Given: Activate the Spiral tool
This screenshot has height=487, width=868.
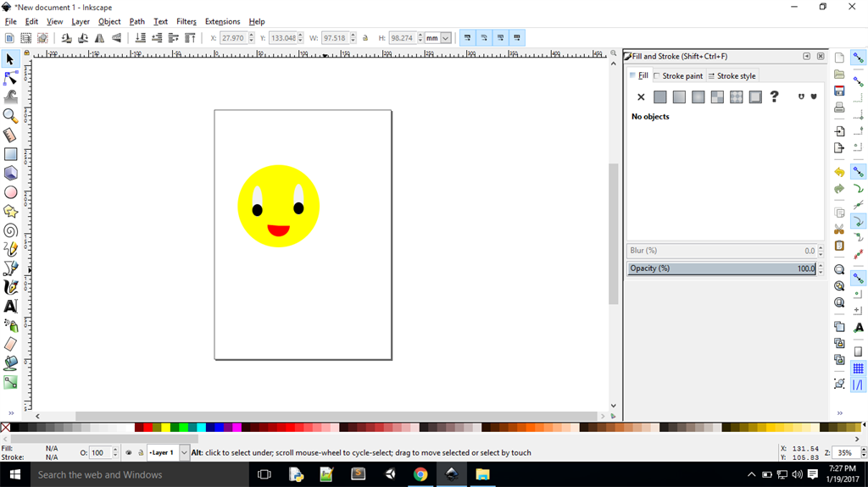Looking at the screenshot, I should coord(10,230).
